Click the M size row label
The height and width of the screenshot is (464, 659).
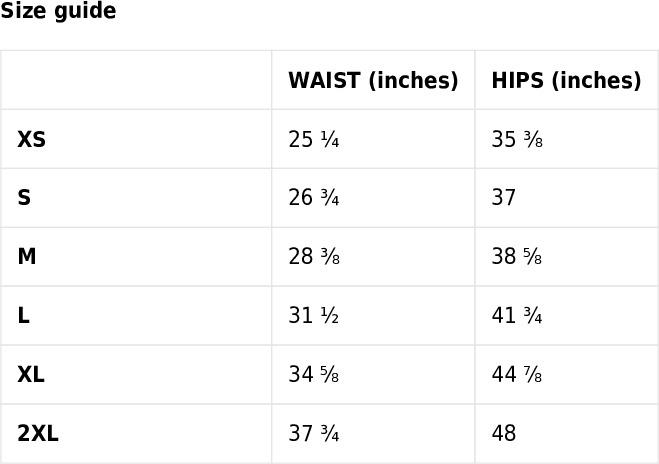click(x=26, y=256)
